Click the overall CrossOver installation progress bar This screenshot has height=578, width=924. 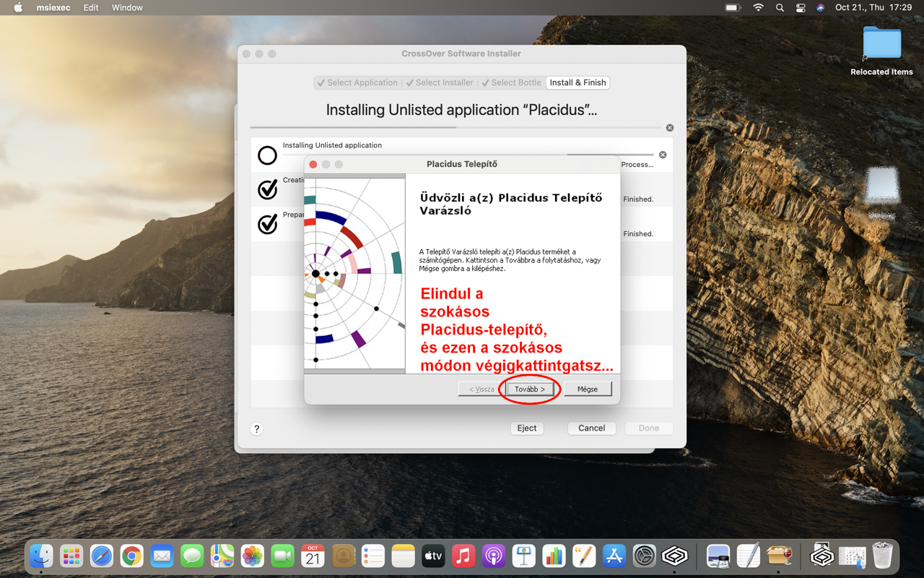click(x=456, y=128)
